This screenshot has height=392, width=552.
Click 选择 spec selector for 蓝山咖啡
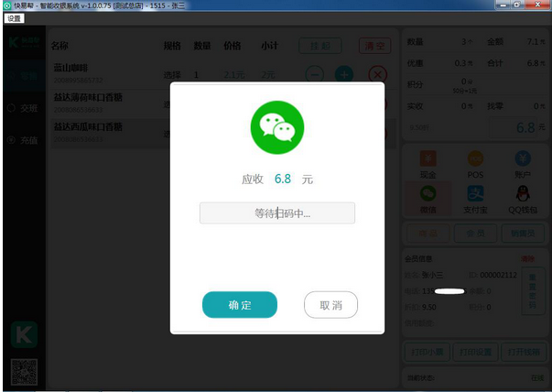(172, 75)
